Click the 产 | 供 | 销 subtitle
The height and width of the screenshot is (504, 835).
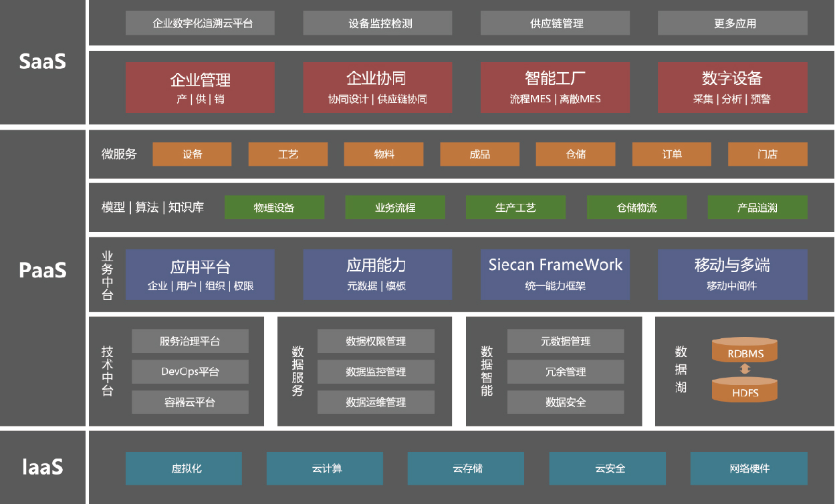(200, 100)
